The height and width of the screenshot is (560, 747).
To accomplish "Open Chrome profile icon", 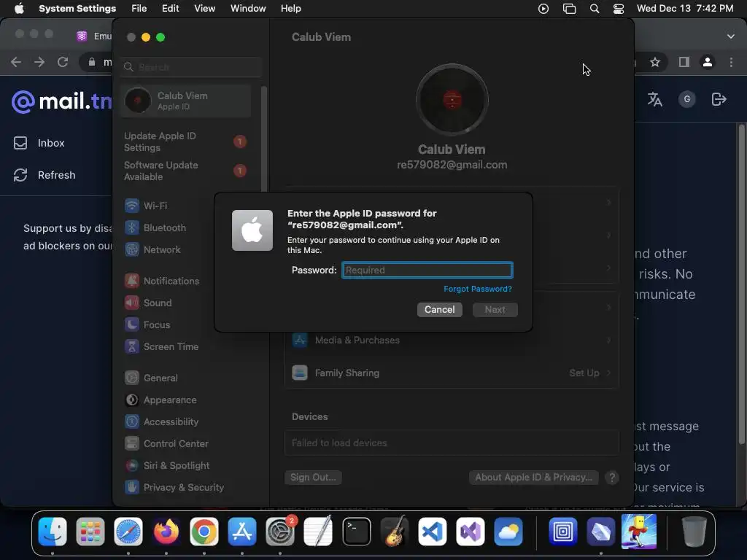I will 708,62.
